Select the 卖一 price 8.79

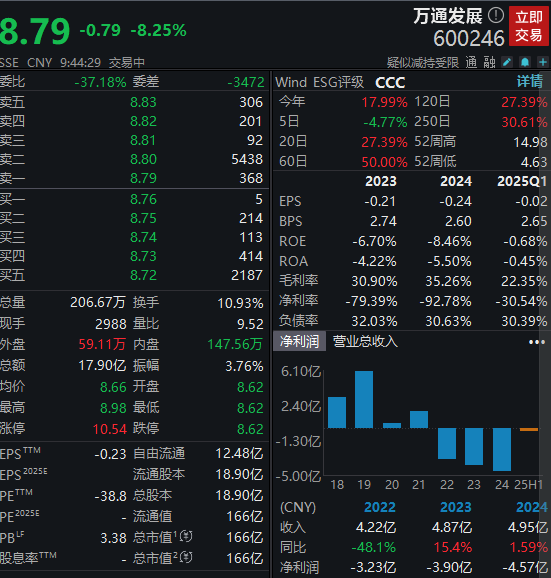[x=143, y=178]
